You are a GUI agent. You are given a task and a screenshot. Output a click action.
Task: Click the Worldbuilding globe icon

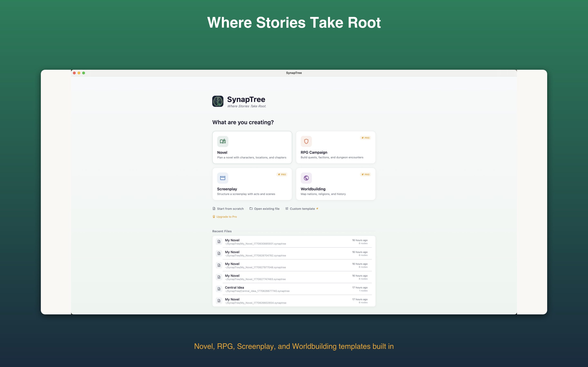tap(306, 178)
